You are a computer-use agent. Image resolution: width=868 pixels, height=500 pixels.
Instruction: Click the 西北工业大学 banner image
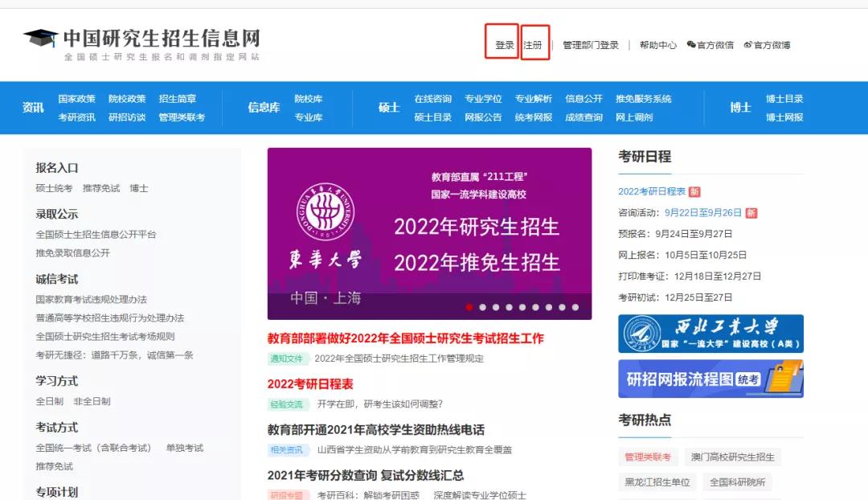click(x=710, y=334)
